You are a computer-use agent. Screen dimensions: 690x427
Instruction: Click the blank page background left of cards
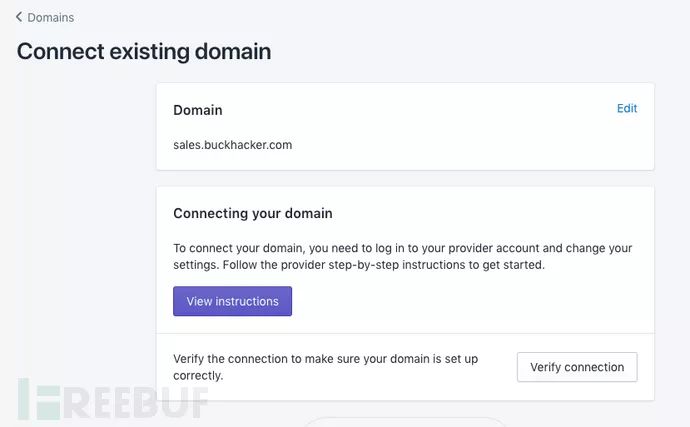pos(80,250)
